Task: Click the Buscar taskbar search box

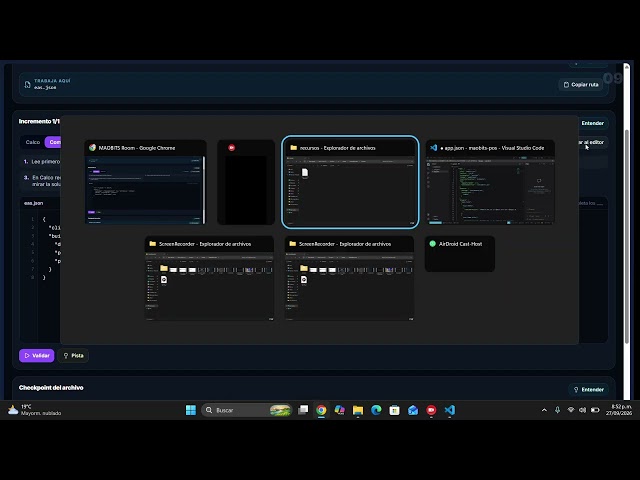Action: [x=247, y=410]
